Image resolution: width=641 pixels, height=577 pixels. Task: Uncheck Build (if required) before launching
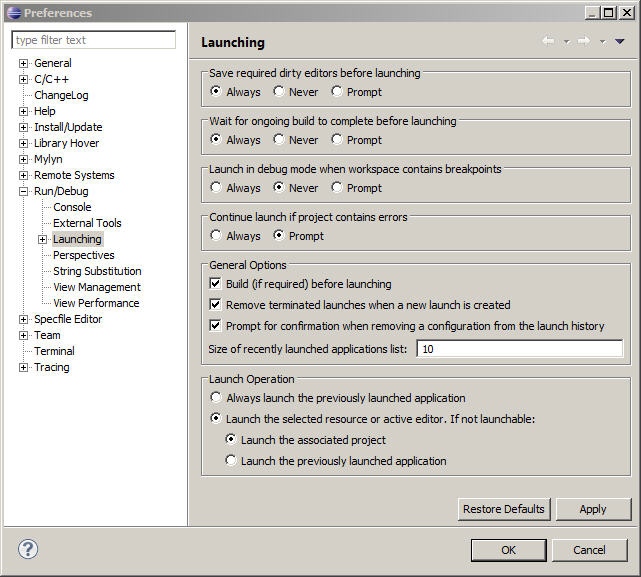click(x=215, y=284)
